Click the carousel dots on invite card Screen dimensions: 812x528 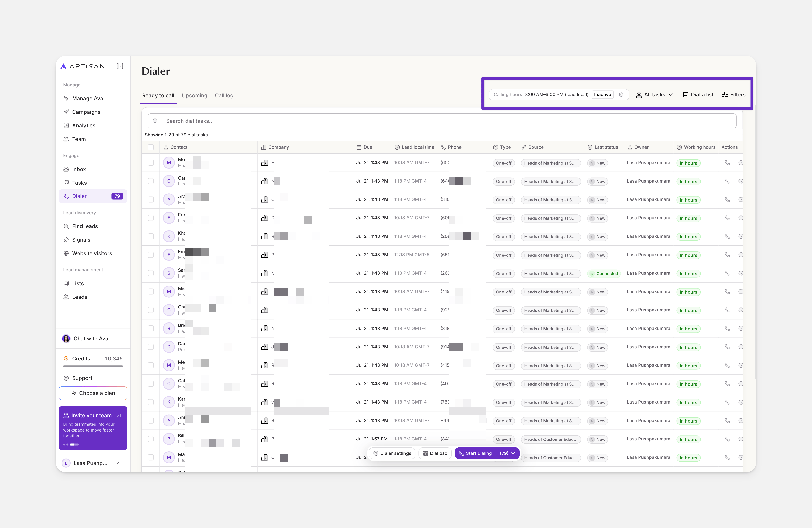(x=71, y=444)
